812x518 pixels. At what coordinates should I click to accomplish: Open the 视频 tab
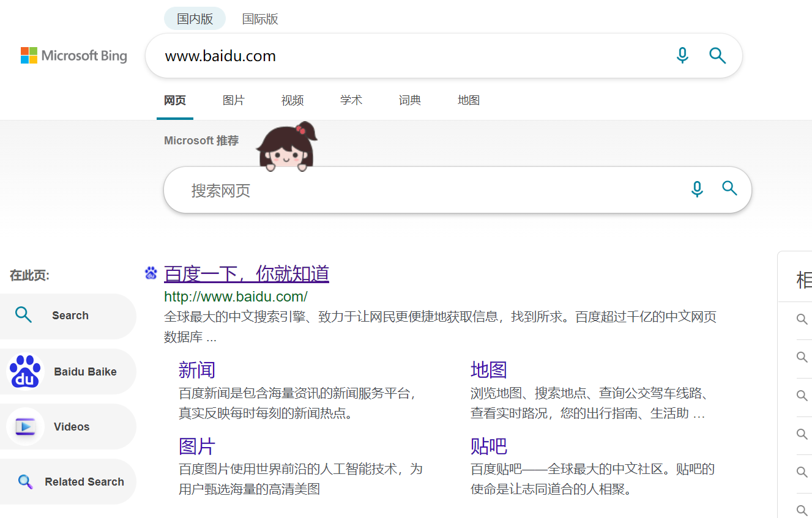[x=292, y=100]
